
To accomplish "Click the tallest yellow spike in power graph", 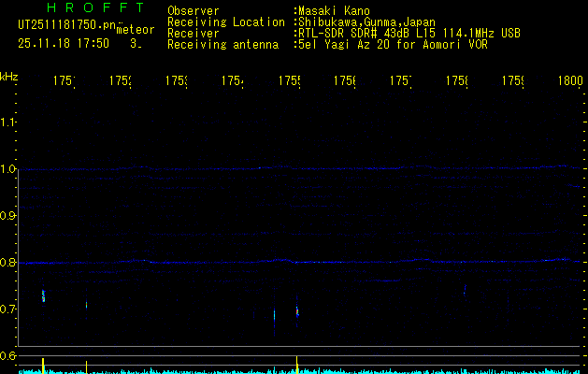I will [x=296, y=364].
